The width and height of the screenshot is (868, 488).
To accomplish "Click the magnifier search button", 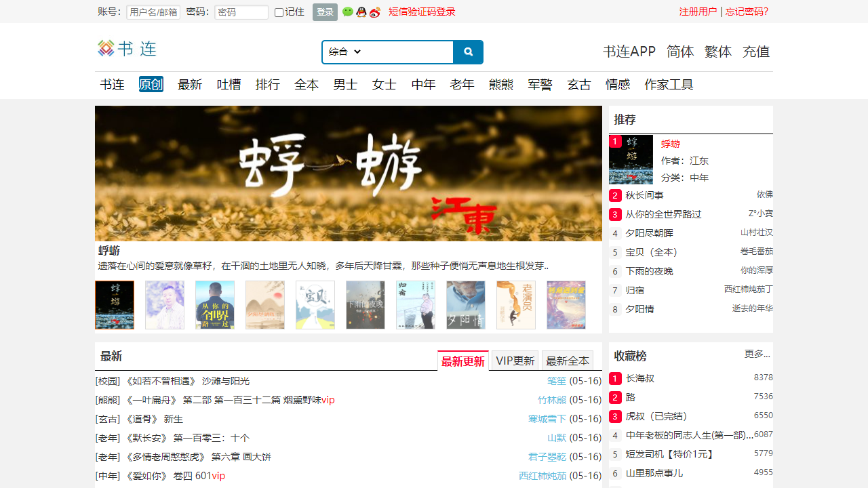I will 469,52.
